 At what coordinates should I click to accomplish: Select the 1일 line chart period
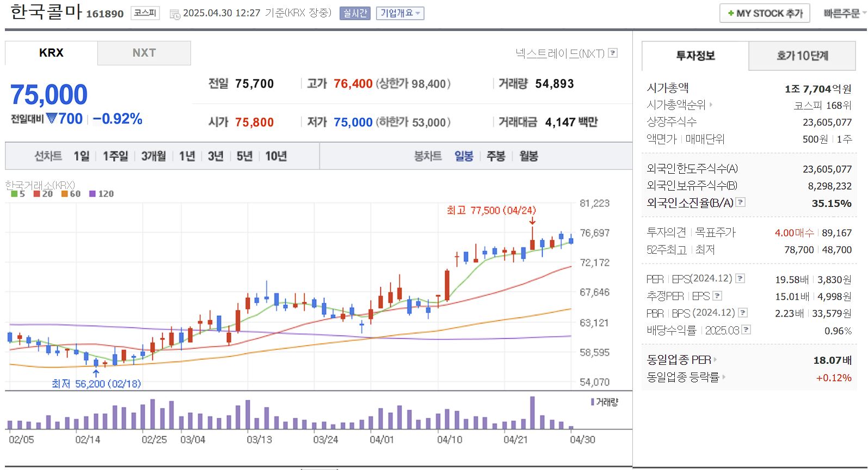click(82, 156)
